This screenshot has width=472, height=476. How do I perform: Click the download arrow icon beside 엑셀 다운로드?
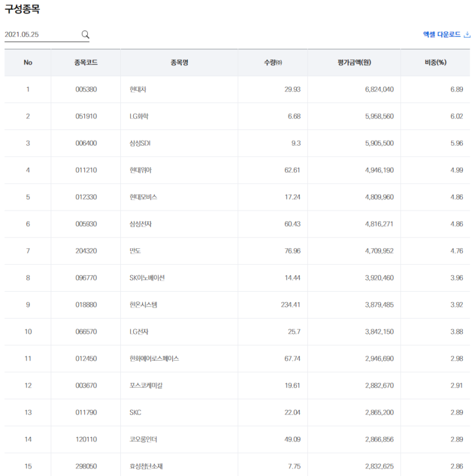tap(467, 34)
